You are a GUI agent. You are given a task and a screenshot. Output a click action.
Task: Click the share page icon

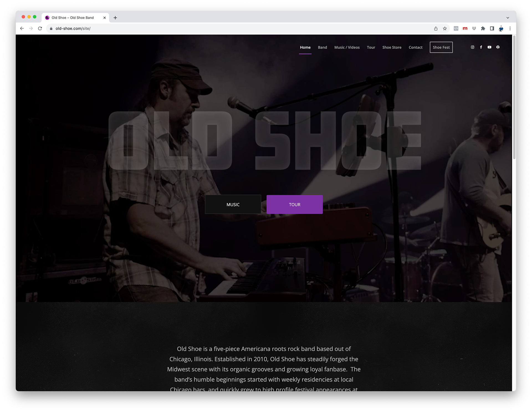click(436, 29)
